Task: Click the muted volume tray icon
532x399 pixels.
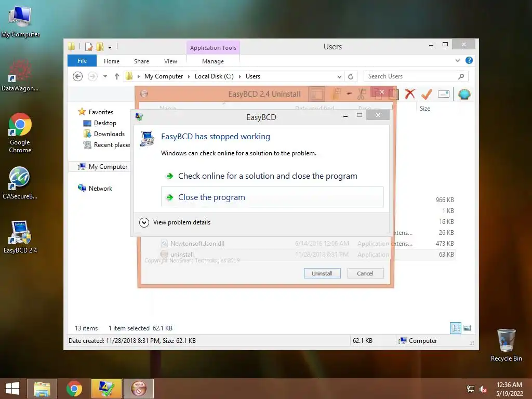Action: click(483, 389)
